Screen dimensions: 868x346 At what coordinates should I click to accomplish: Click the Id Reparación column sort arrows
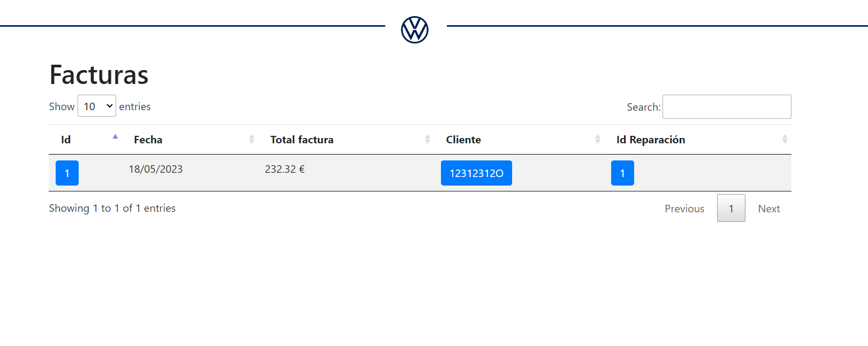click(x=785, y=140)
